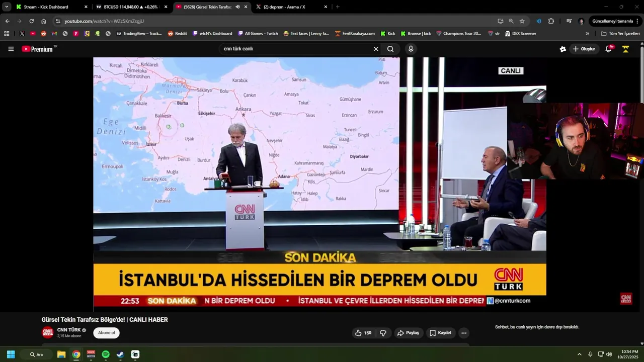Close the deprem - Arama / X tab
Screen dimensions: 644x362
click(x=326, y=7)
